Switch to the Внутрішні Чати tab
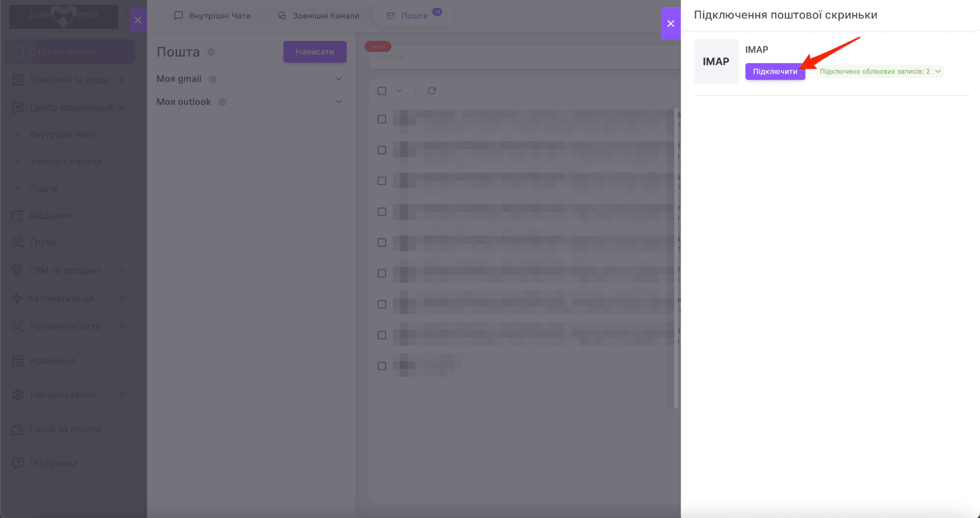This screenshot has width=980, height=518. pyautogui.click(x=213, y=16)
